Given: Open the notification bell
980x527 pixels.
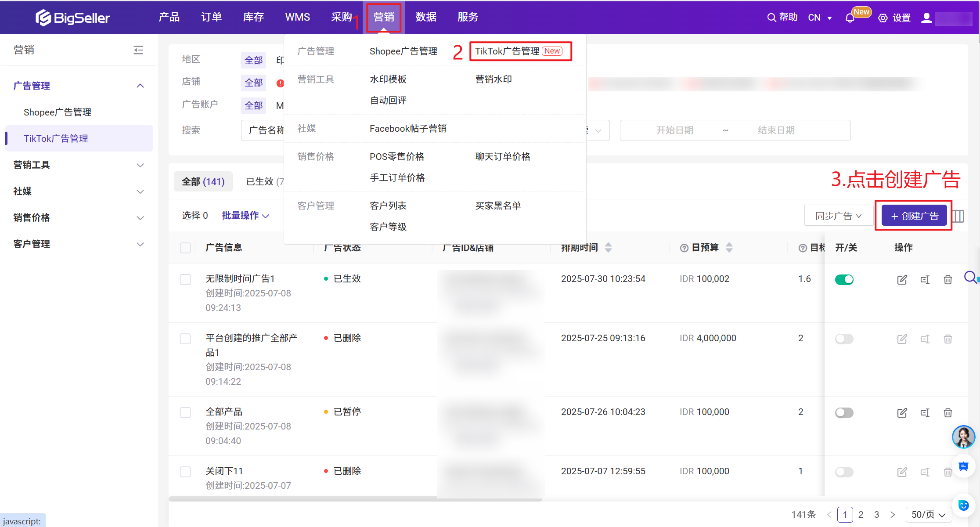Looking at the screenshot, I should tap(850, 18).
